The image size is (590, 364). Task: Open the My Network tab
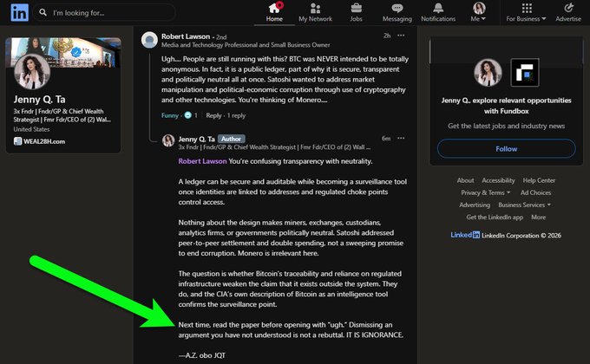pos(315,12)
